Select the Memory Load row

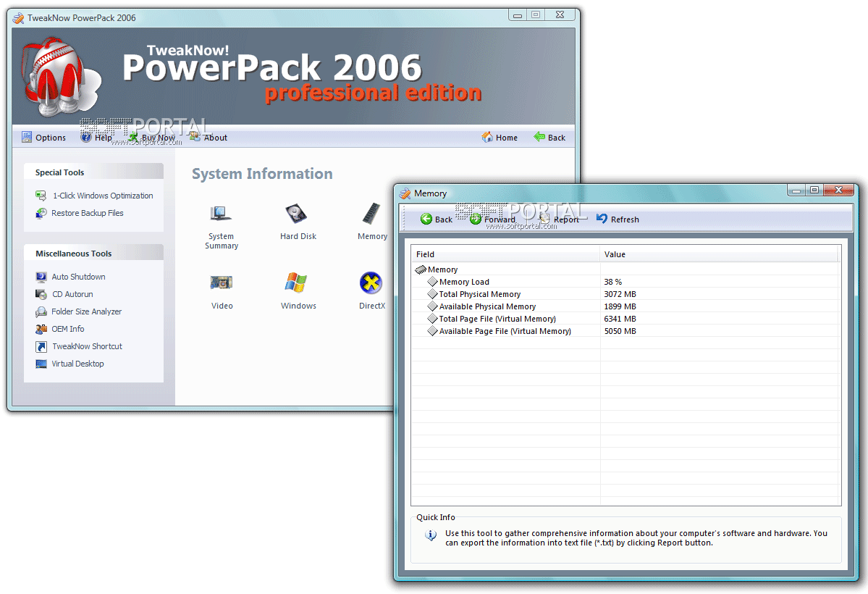click(x=625, y=282)
